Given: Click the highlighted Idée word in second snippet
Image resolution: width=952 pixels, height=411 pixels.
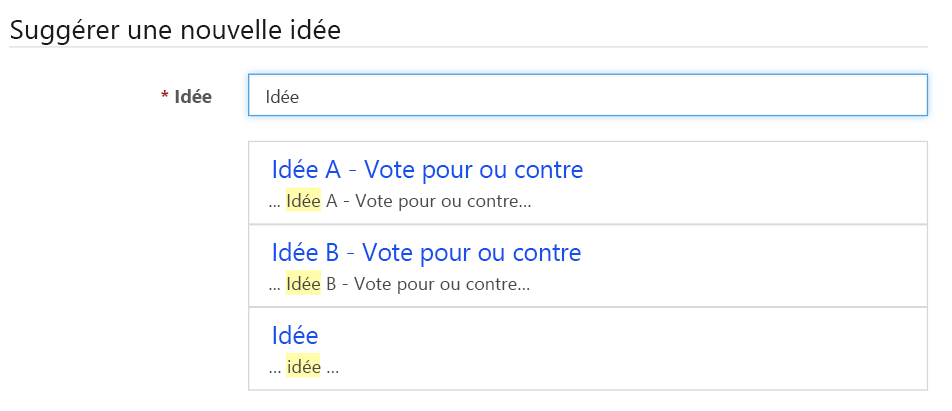Looking at the screenshot, I should click(303, 285).
